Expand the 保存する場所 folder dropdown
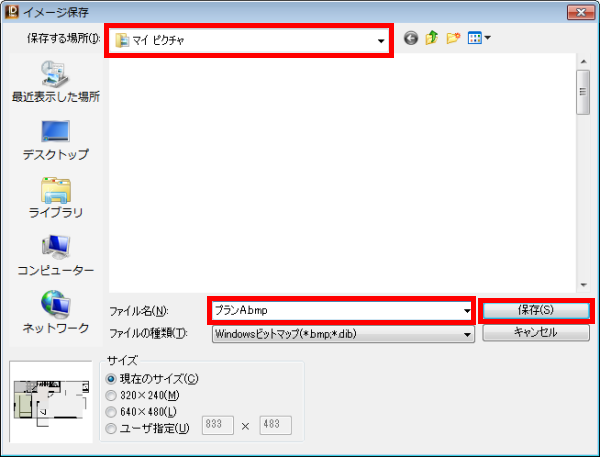This screenshot has width=600, height=457. 381,41
